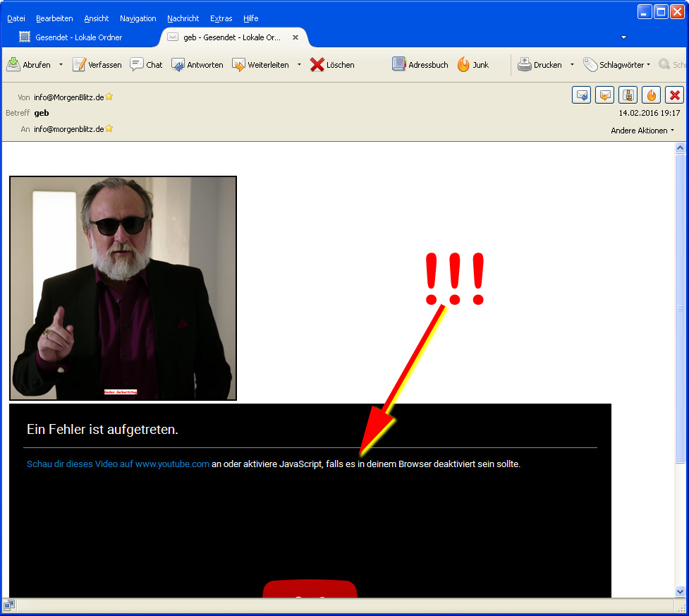
Task: Open Chat from the toolbar
Action: coord(146,65)
